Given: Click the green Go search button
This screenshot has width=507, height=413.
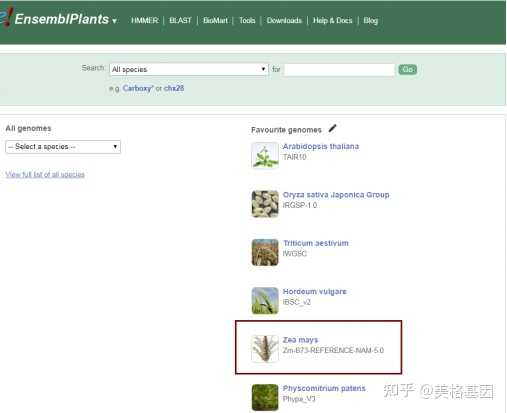Looking at the screenshot, I should point(407,69).
